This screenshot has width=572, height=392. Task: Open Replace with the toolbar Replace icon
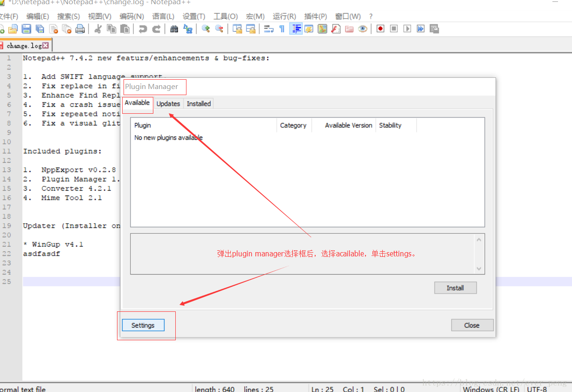tap(188, 29)
